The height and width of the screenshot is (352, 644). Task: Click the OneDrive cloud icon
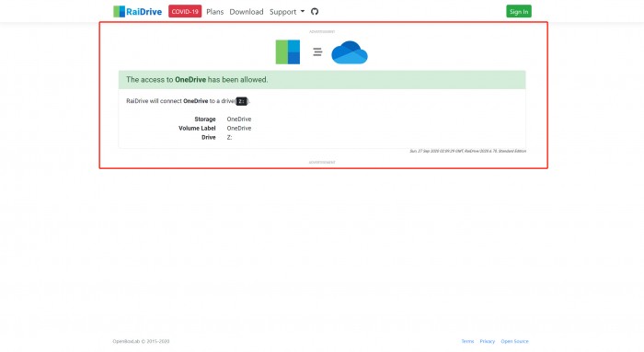pos(350,52)
